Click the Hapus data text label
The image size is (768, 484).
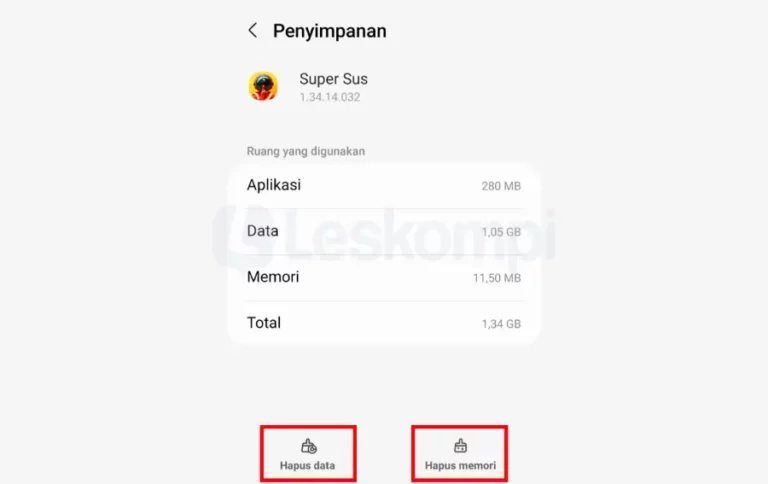coord(308,465)
